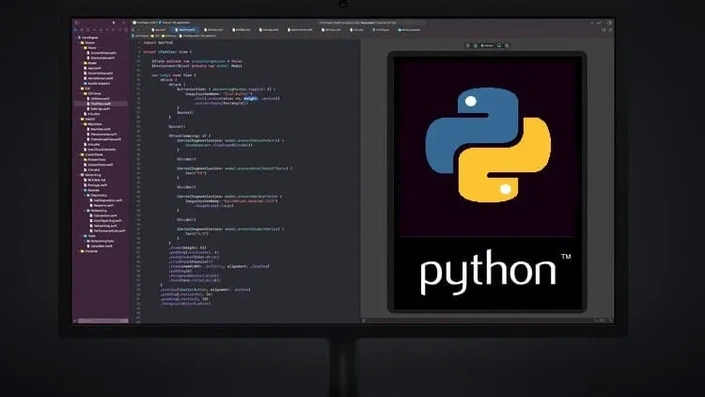Viewport: 705px width, 397px height.
Task: Select the highlighted Project navigator folder icon
Action: click(76, 30)
